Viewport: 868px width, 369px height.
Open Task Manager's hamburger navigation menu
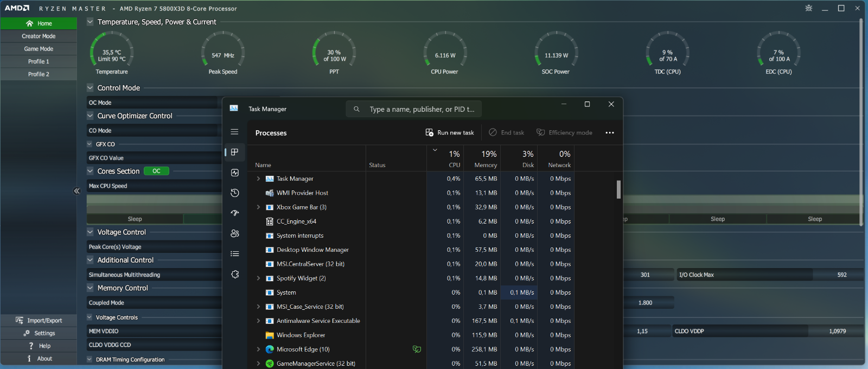point(234,132)
